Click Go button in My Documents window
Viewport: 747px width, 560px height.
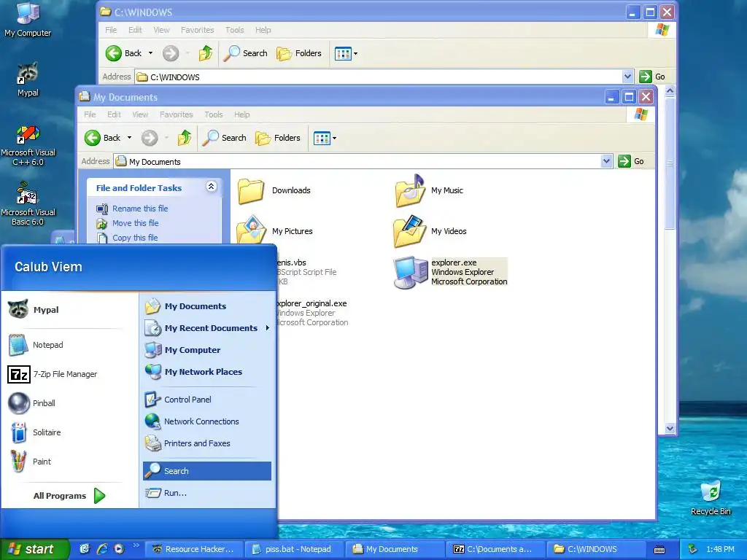tap(631, 161)
